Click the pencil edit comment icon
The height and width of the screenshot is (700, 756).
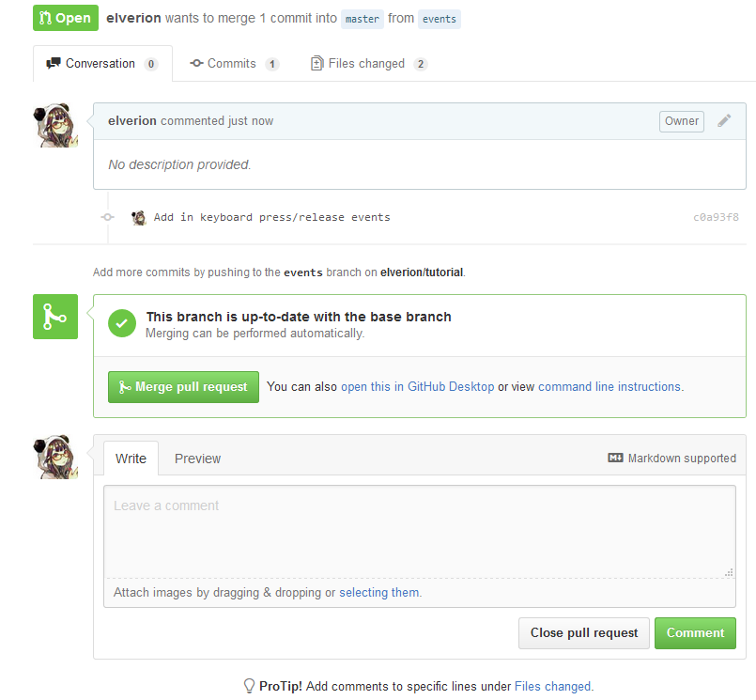click(x=724, y=121)
